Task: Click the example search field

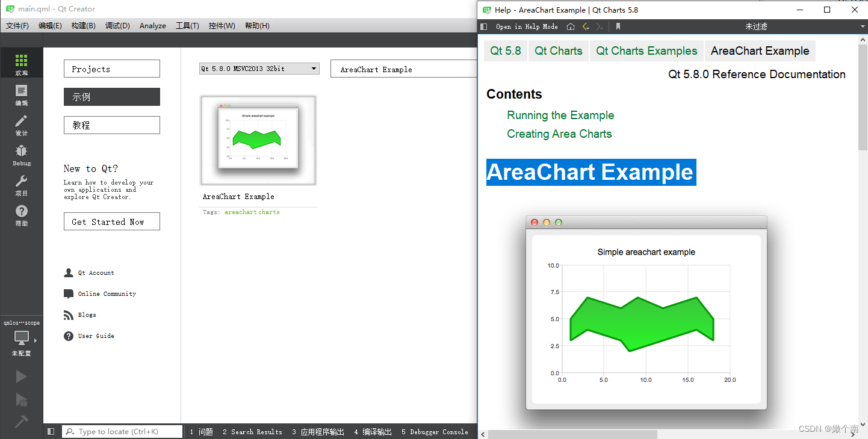Action: click(x=403, y=69)
